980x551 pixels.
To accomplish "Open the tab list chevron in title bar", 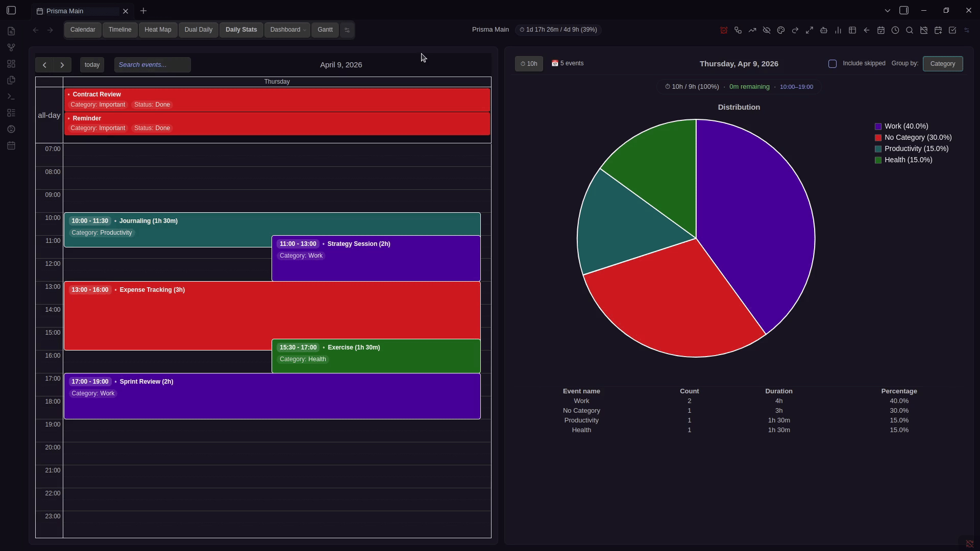I will 887,10.
